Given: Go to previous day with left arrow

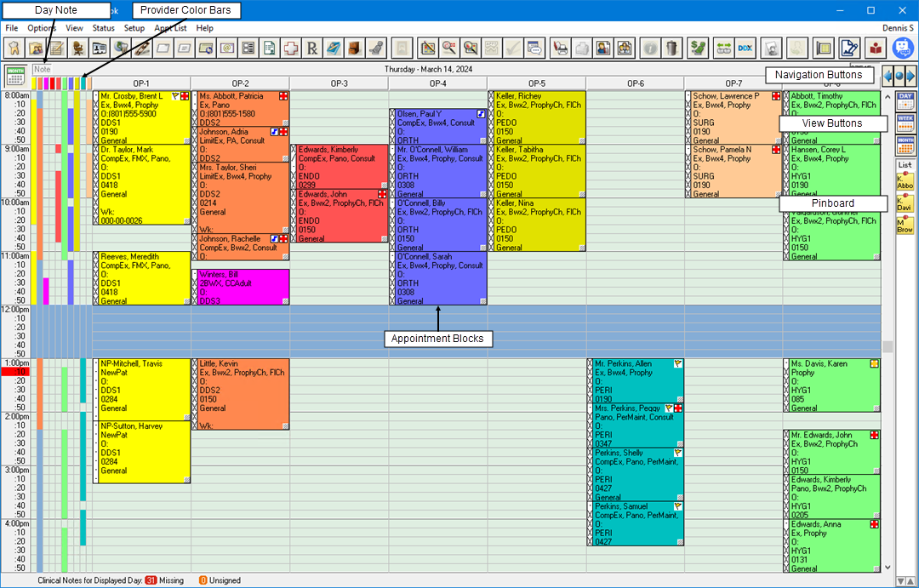Looking at the screenshot, I should (888, 76).
